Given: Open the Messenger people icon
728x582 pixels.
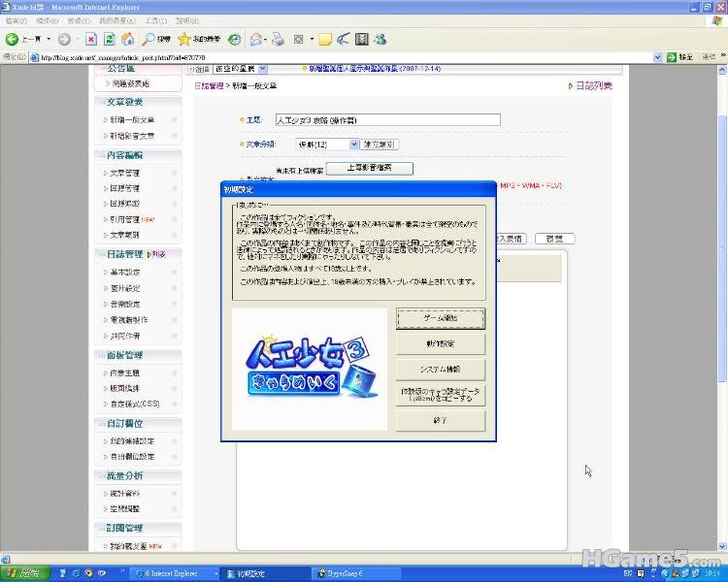Looking at the screenshot, I should click(381, 40).
